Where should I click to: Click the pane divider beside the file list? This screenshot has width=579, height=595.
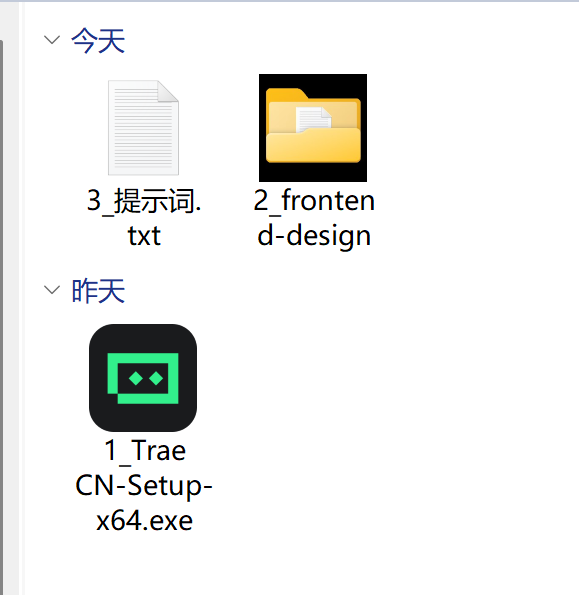(22, 298)
